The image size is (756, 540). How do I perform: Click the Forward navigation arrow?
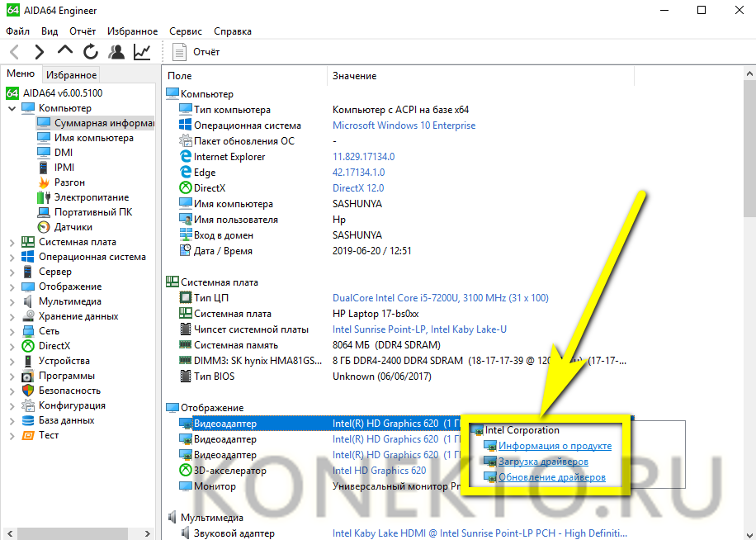pos(40,52)
